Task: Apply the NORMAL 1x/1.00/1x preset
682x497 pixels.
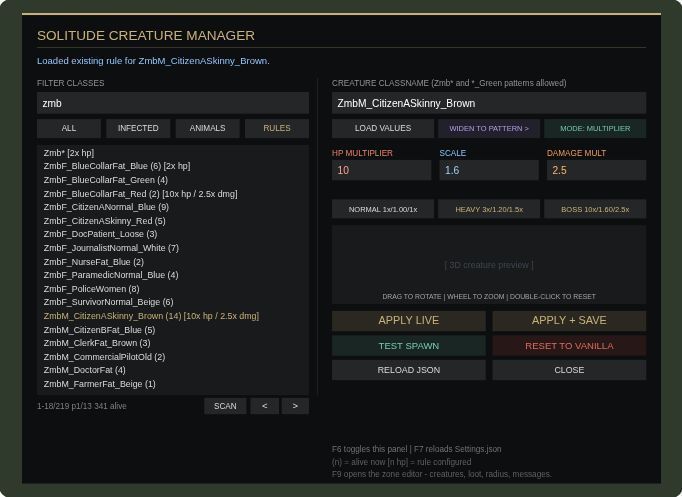Action: pos(383,209)
